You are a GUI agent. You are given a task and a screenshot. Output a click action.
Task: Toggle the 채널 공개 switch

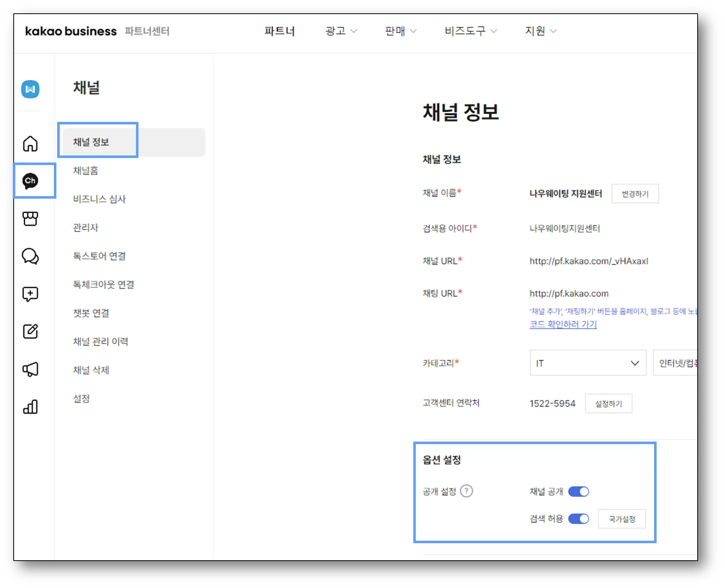pos(578,491)
